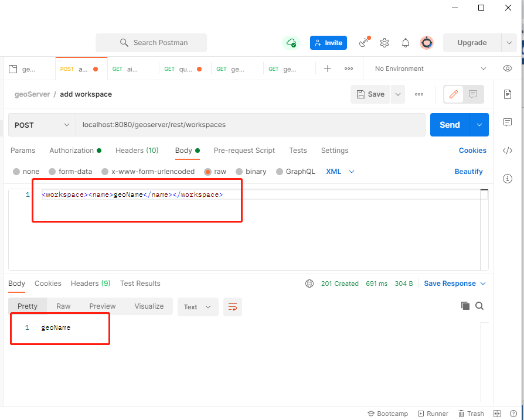This screenshot has height=420, width=524.
Task: Toggle the environment quick look eye icon
Action: [508, 69]
